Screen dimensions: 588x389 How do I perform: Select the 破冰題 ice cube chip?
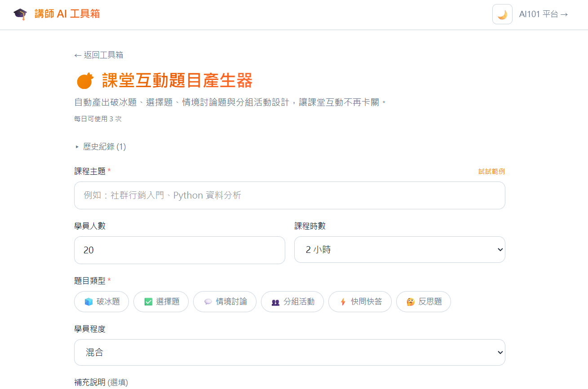coord(102,302)
